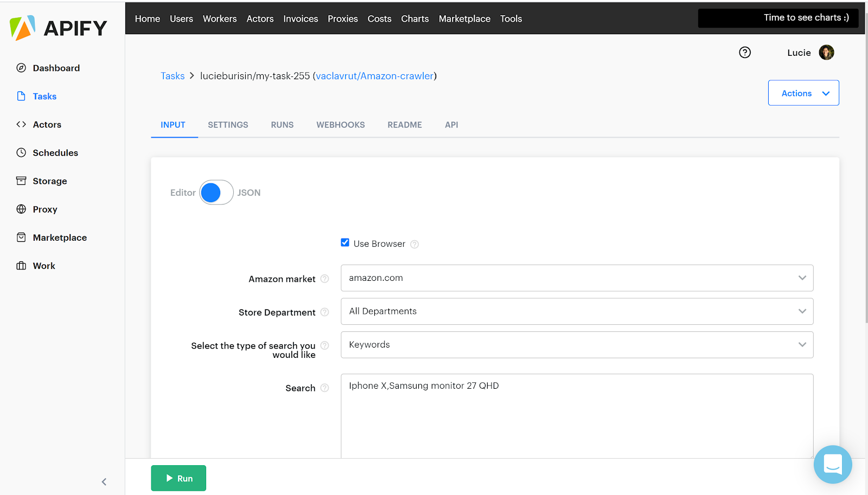
Task: Open Workers in top admin bar
Action: (220, 18)
